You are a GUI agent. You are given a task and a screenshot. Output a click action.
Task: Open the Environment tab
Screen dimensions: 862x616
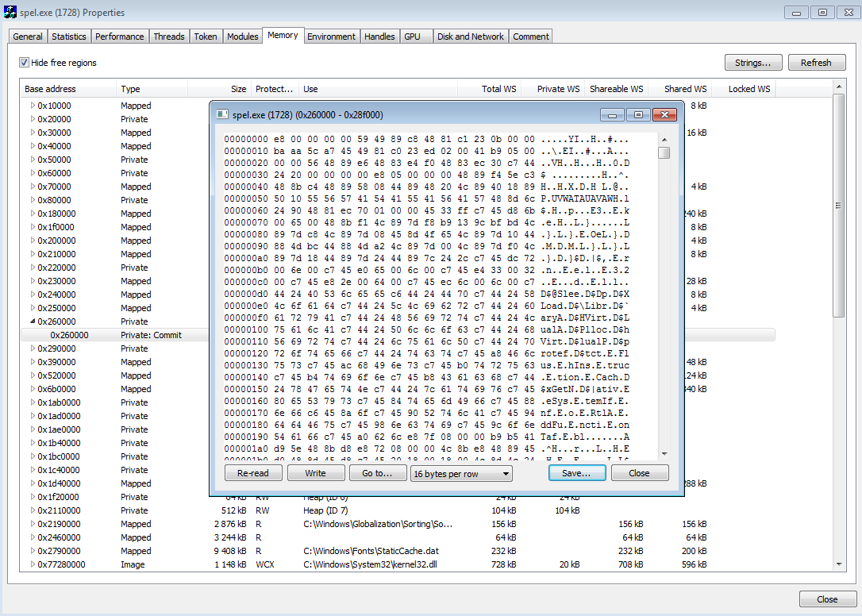coord(331,37)
